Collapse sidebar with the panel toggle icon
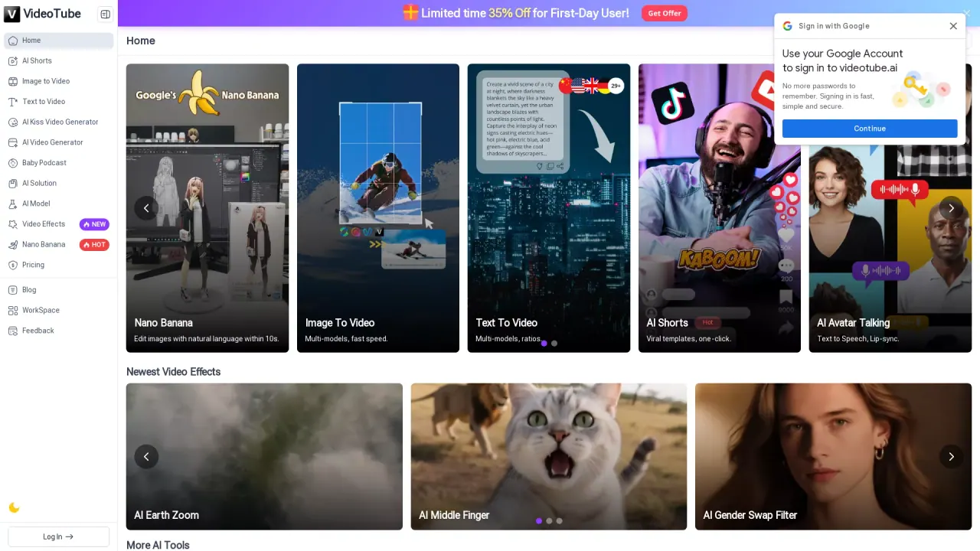 point(106,14)
